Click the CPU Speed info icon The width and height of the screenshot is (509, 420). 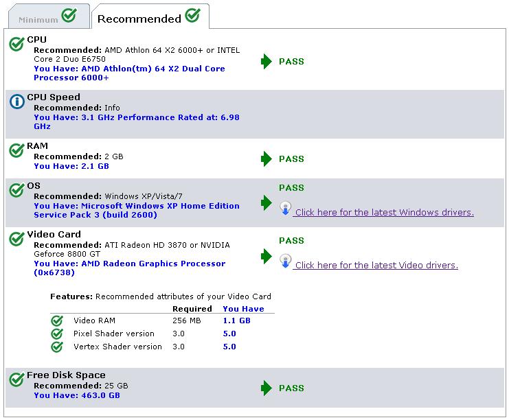pyautogui.click(x=17, y=101)
